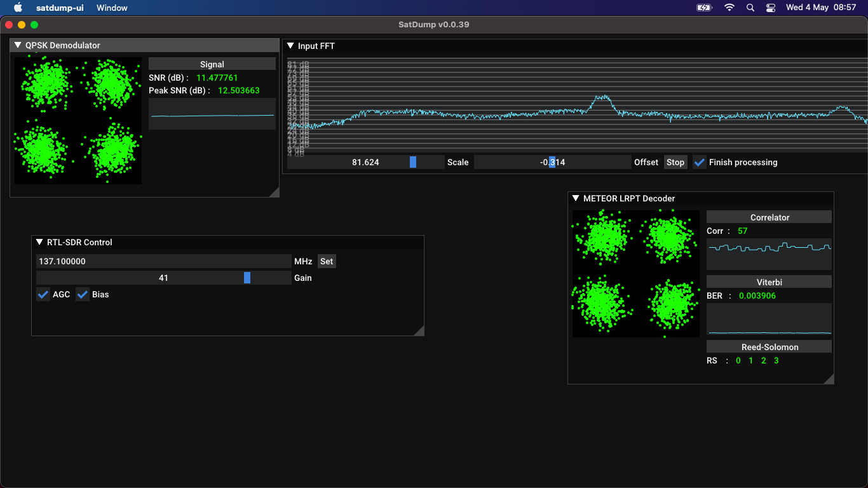Open the Apple menu

click(18, 8)
